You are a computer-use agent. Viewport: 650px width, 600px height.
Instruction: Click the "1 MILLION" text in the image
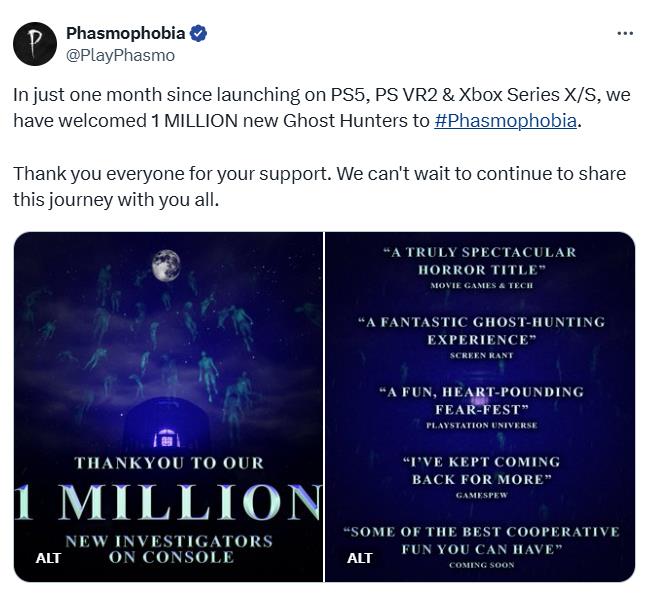pos(167,502)
